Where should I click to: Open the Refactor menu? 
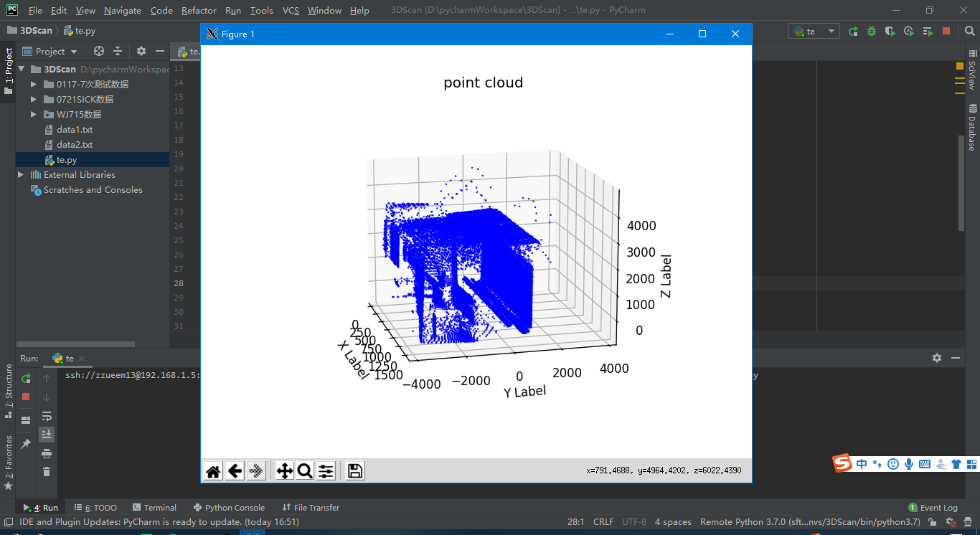click(x=199, y=10)
